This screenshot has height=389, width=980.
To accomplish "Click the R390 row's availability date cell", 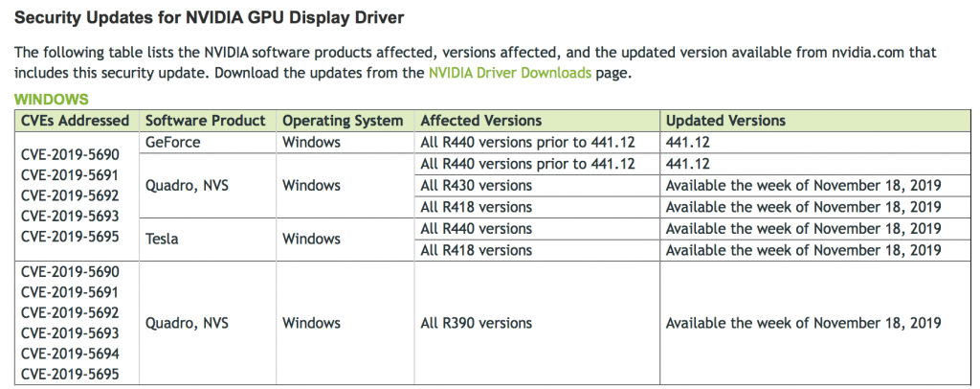I will pyautogui.click(x=815, y=323).
